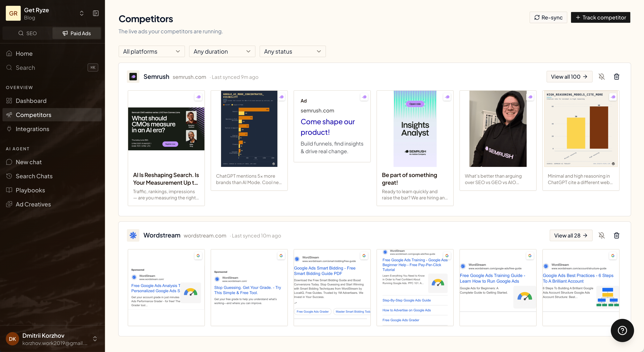This screenshot has width=644, height=352.
Task: Open Stop Guessing. Get Your Grade ad
Action: click(249, 288)
